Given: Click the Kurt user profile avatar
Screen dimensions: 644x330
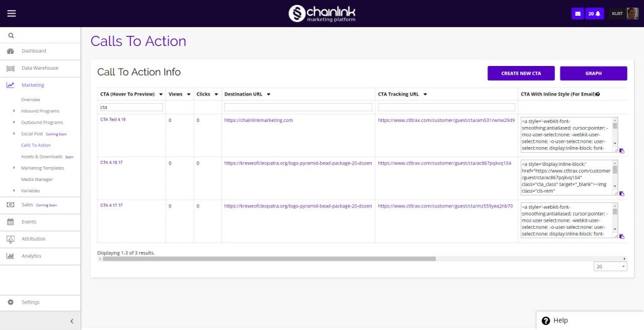Looking at the screenshot, I should click(632, 13).
